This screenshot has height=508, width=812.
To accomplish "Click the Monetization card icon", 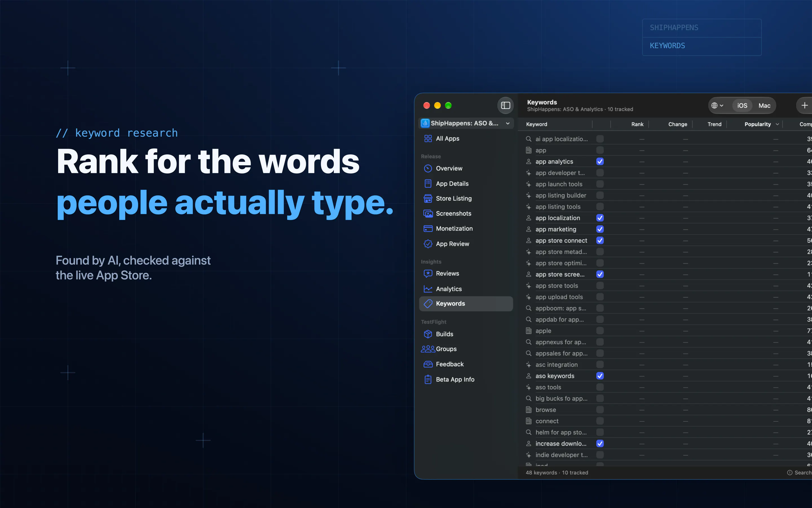I will click(428, 229).
